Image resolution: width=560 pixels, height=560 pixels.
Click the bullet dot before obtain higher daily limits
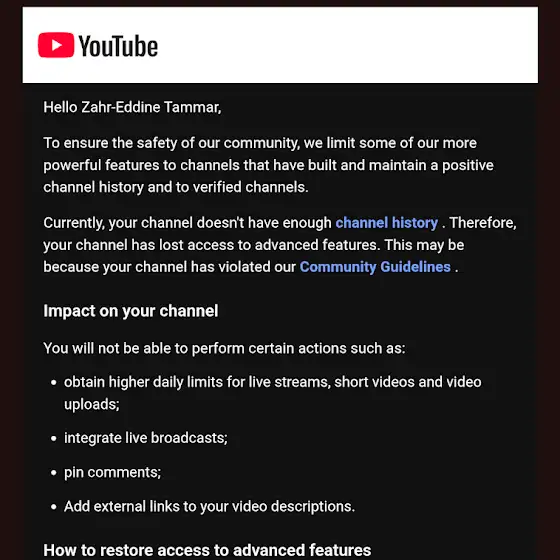point(54,382)
